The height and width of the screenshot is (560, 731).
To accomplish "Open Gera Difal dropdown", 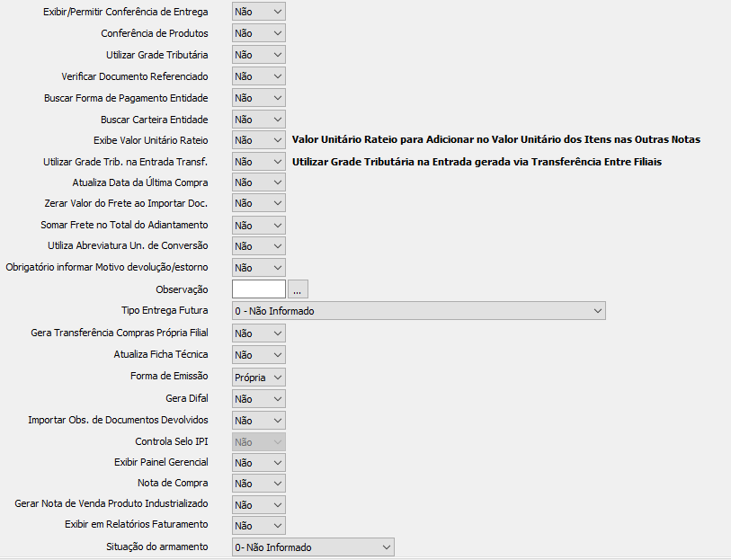I will (x=259, y=399).
